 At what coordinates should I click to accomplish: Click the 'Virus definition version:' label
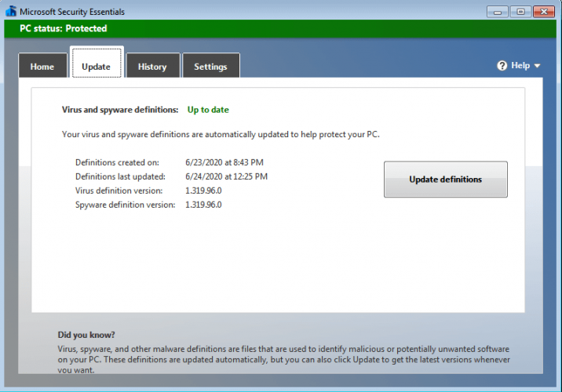tap(119, 191)
